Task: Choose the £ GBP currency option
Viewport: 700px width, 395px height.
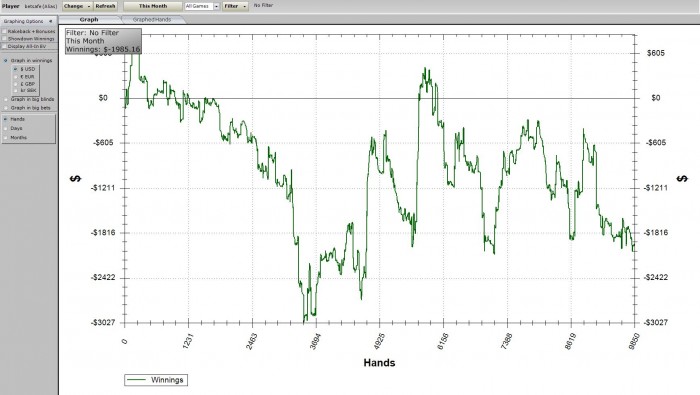Action: 16,84
